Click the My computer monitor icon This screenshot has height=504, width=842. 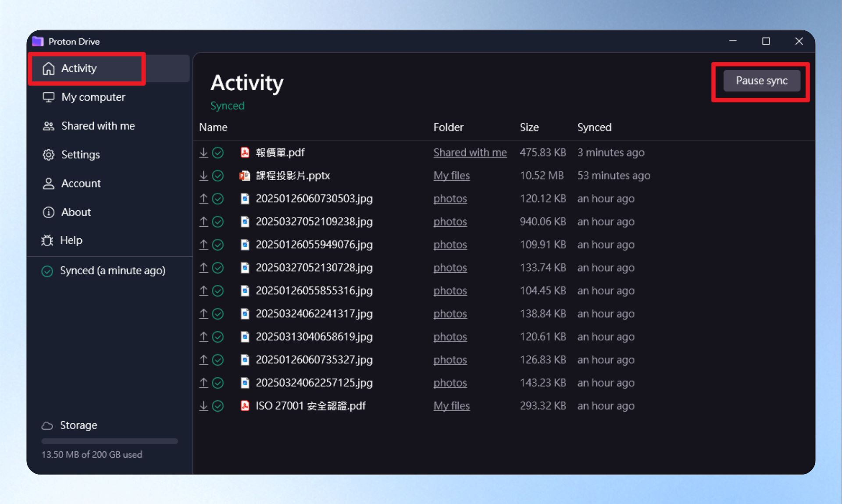point(48,97)
